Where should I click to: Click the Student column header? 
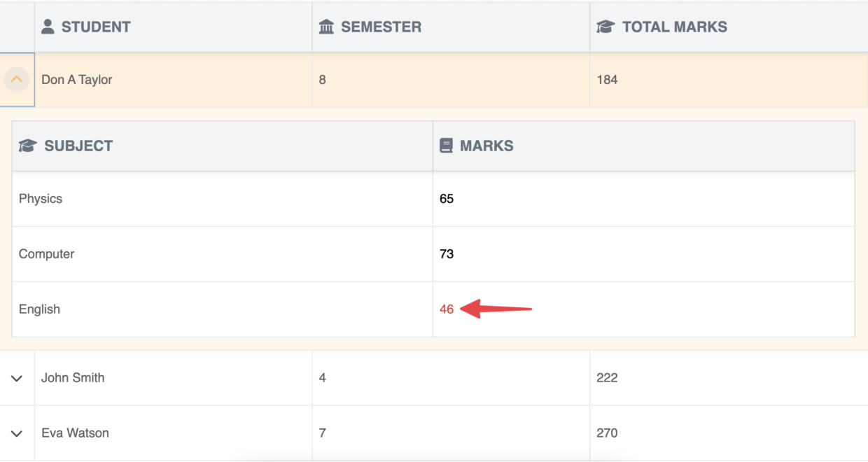point(96,27)
